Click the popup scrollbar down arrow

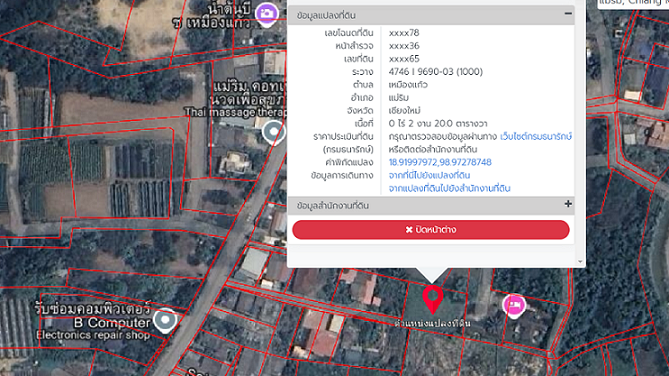pyautogui.click(x=580, y=262)
